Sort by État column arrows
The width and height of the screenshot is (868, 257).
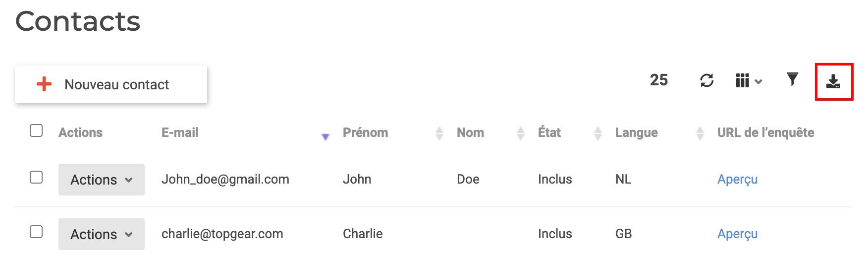pos(598,133)
